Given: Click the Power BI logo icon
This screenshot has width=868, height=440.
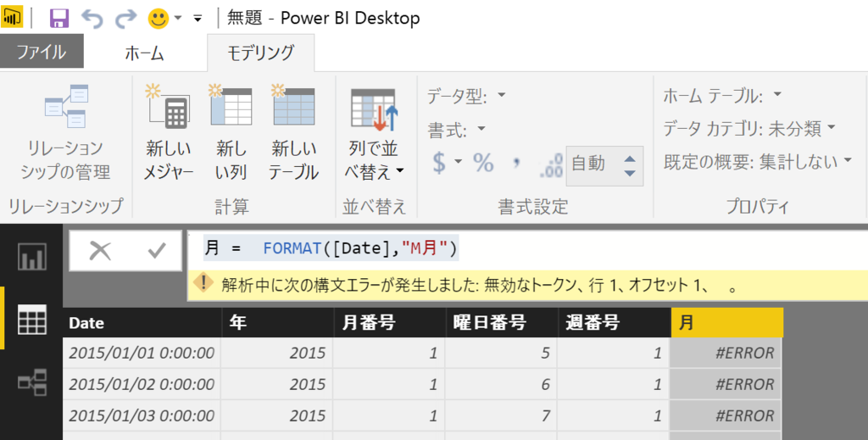Looking at the screenshot, I should tap(12, 17).
